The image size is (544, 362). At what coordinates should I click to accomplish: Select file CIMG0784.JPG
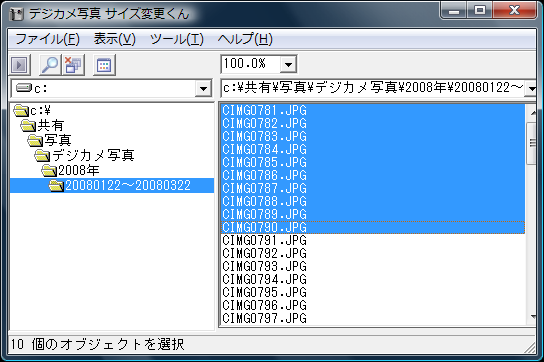[373, 150]
